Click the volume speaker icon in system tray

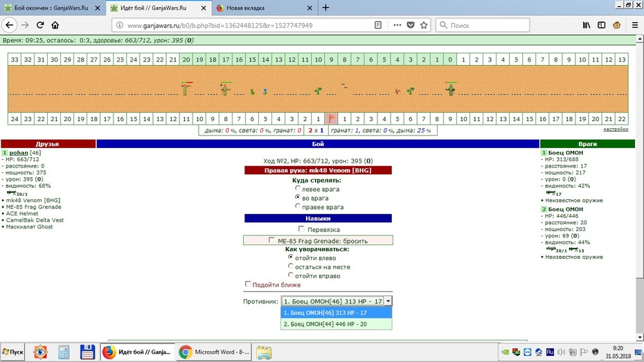click(x=562, y=352)
